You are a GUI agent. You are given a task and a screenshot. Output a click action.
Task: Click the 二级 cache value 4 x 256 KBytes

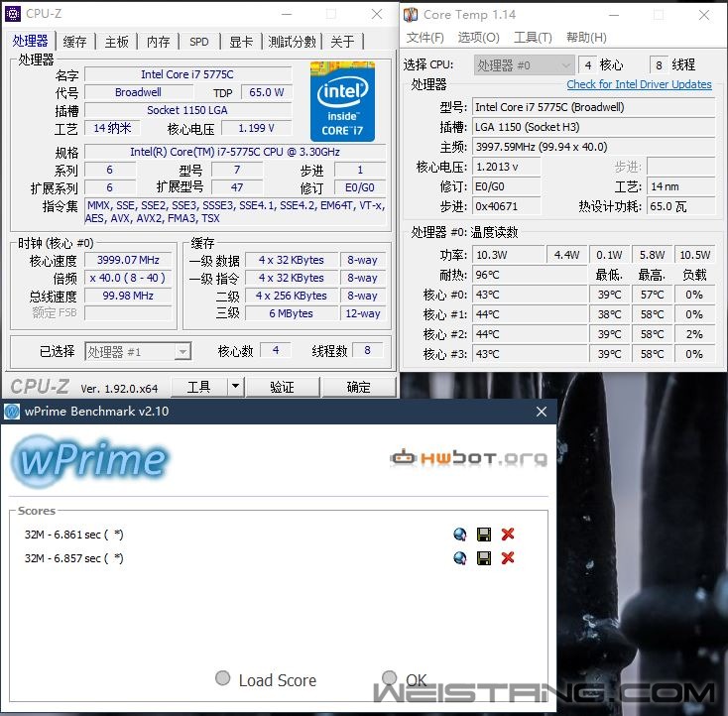click(292, 296)
